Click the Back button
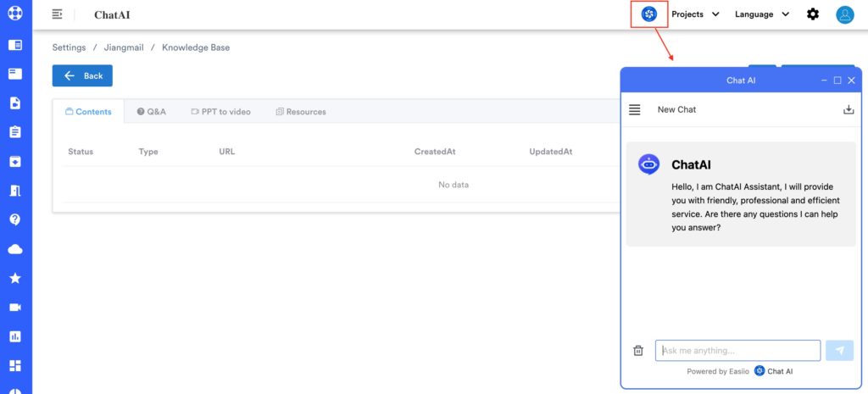 click(82, 75)
